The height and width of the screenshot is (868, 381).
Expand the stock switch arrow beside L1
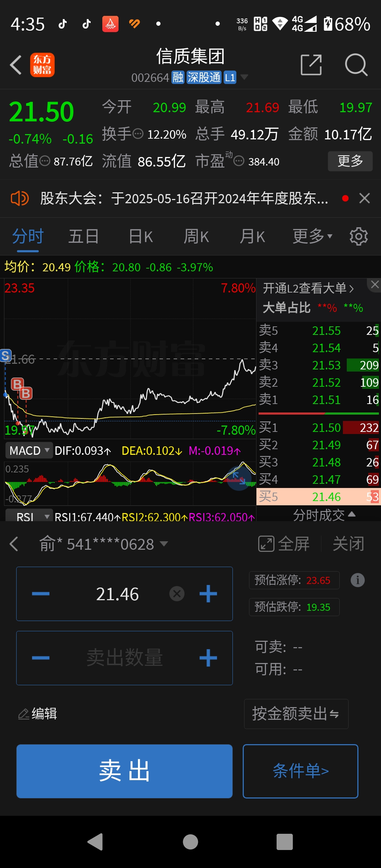pyautogui.click(x=244, y=77)
